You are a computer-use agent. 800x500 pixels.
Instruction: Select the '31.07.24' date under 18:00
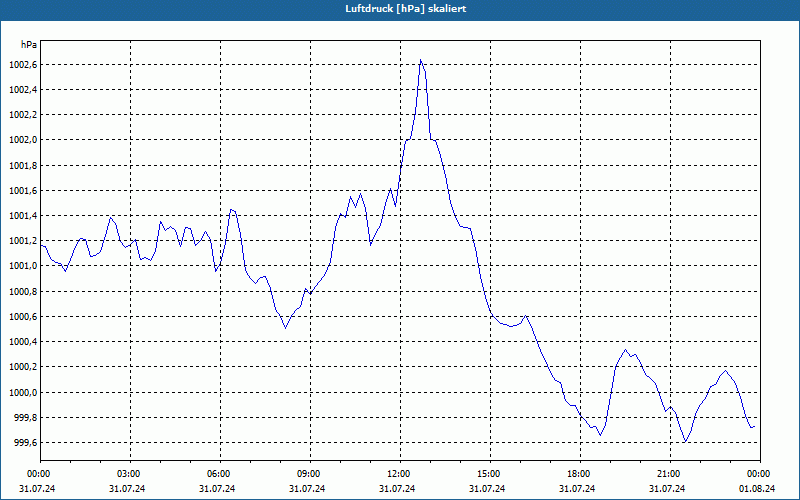(x=577, y=489)
